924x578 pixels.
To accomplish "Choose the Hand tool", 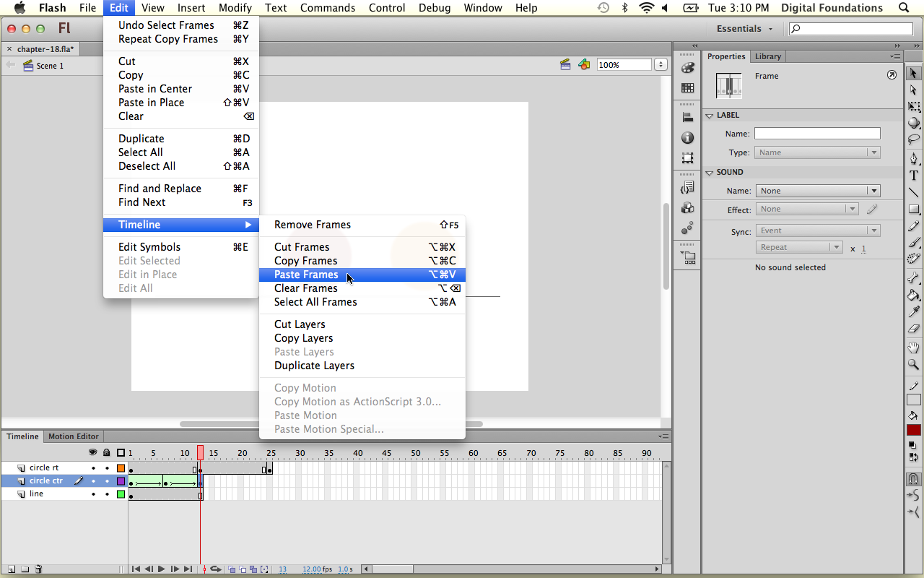I will click(914, 348).
